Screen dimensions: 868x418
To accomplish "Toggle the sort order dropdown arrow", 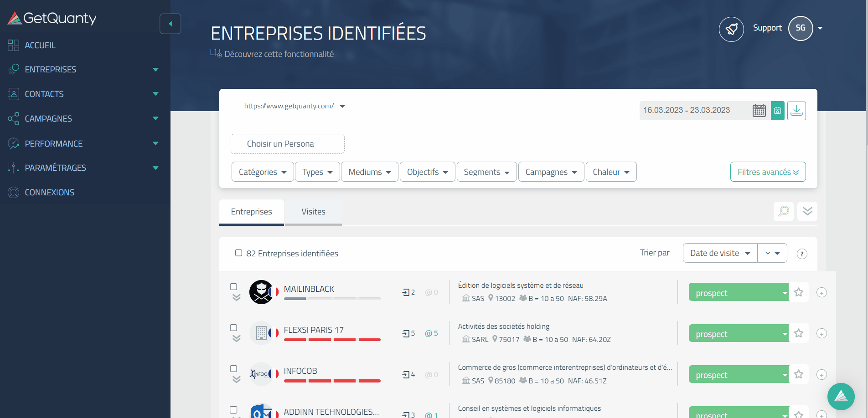I will click(x=772, y=253).
